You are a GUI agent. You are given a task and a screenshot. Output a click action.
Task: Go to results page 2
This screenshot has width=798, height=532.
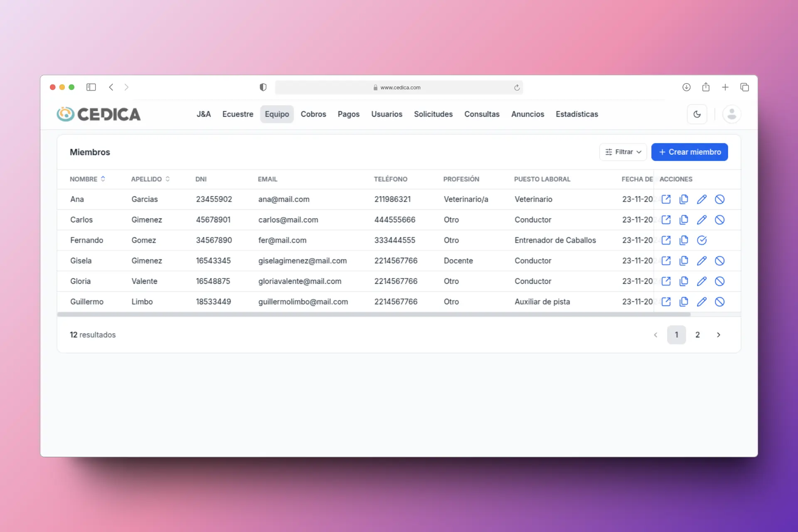[697, 335]
